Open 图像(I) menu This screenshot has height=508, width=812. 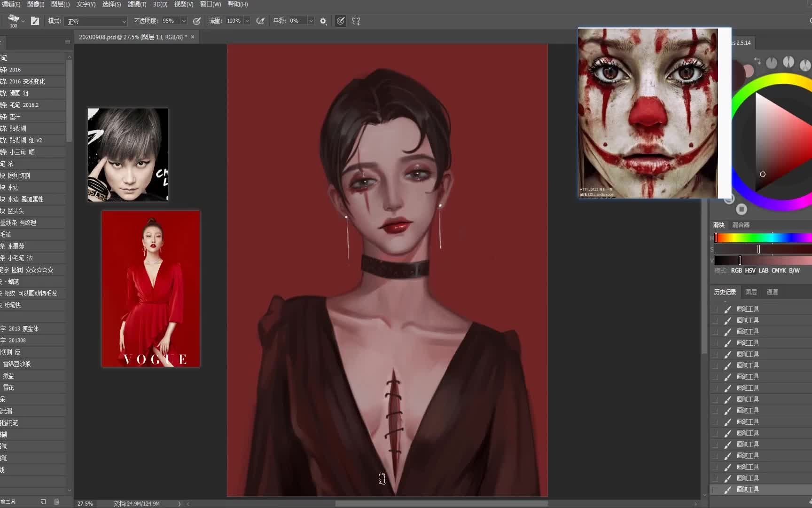(36, 4)
